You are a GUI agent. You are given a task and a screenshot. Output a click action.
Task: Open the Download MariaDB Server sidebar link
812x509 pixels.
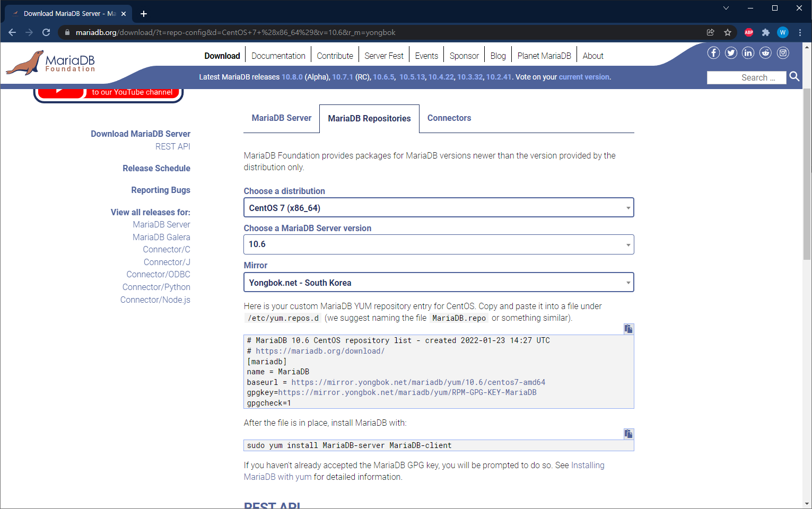pyautogui.click(x=141, y=134)
